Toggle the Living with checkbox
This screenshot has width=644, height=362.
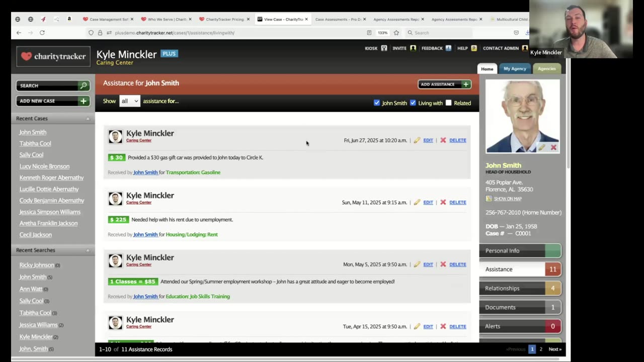[x=413, y=103]
